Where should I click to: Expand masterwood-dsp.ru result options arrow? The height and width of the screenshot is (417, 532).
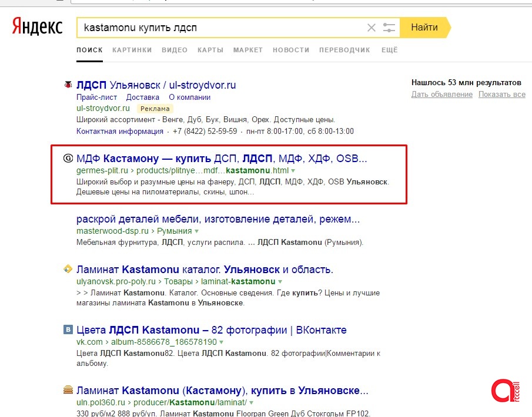(196, 231)
